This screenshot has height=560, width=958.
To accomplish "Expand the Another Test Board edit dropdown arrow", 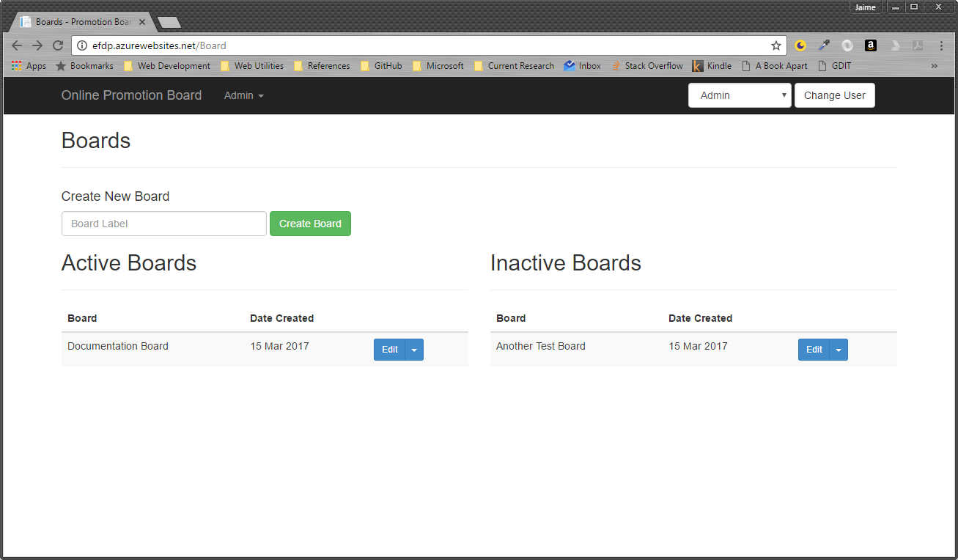I will [839, 350].
